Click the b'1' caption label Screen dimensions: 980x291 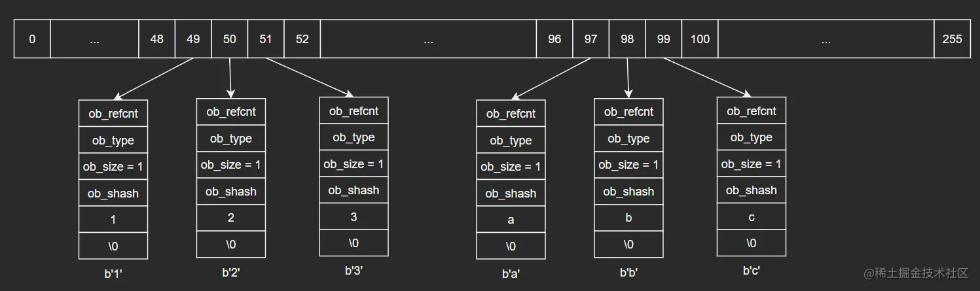tap(113, 274)
